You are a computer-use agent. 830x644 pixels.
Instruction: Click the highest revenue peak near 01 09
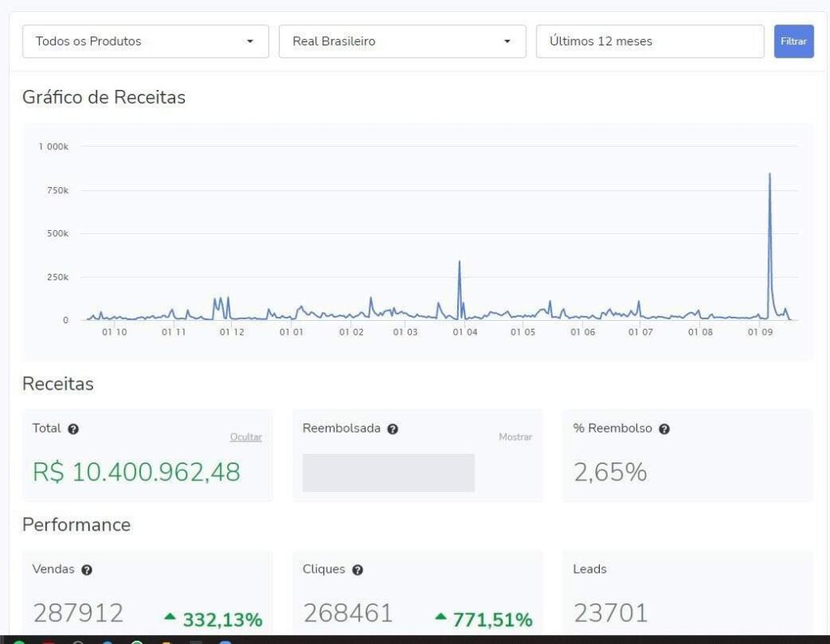(769, 175)
